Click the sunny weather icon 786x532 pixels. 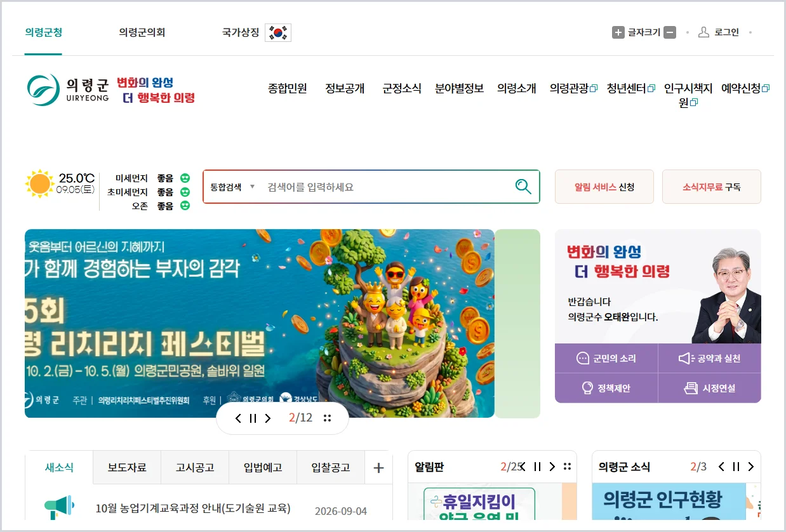pyautogui.click(x=39, y=183)
